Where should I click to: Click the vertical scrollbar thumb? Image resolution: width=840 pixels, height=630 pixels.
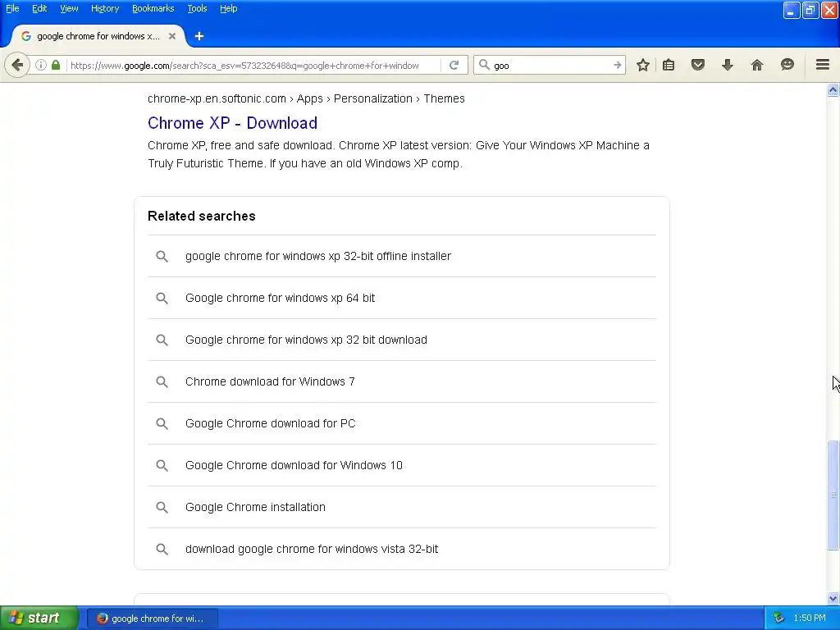coord(833,495)
